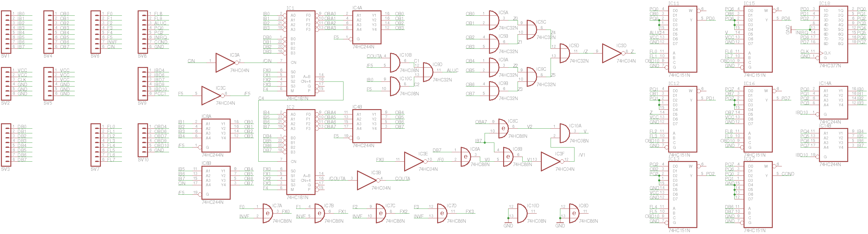
Task: Select the IC3A inverter symbol
Action: pos(225,63)
